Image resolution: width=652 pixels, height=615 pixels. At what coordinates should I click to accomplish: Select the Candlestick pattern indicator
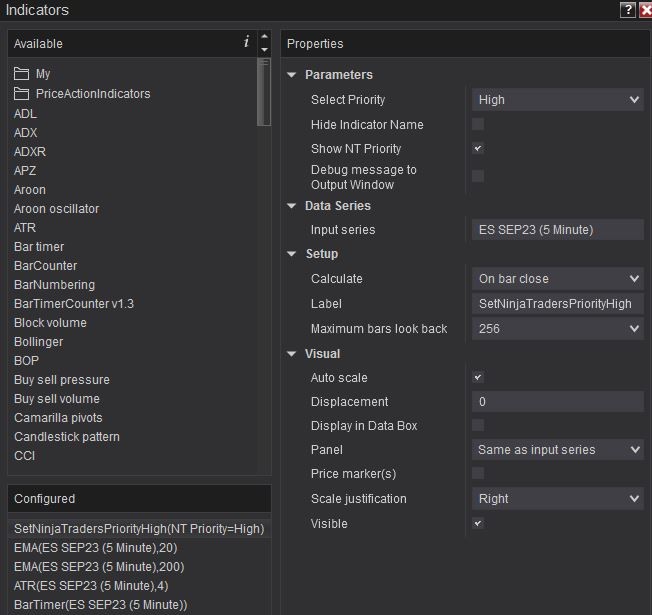coord(67,437)
